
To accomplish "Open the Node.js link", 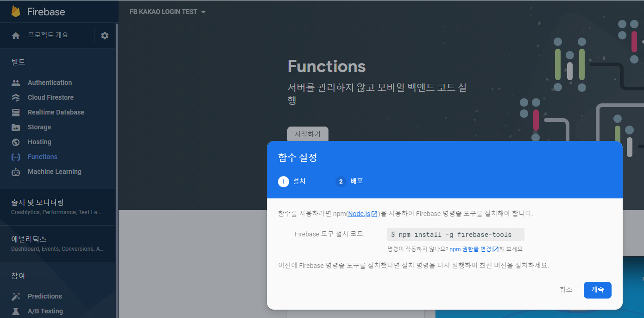I will (359, 214).
